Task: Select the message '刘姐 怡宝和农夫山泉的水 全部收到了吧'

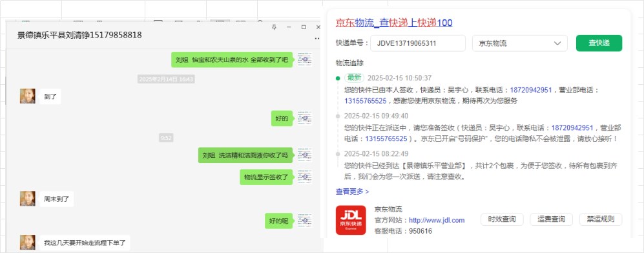Action: click(232, 60)
